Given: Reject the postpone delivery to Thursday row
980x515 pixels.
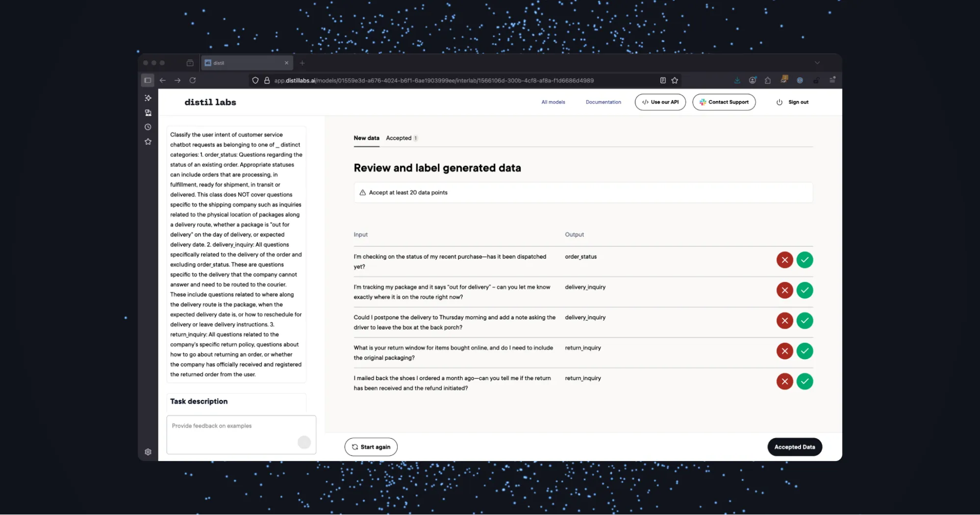Looking at the screenshot, I should (784, 321).
